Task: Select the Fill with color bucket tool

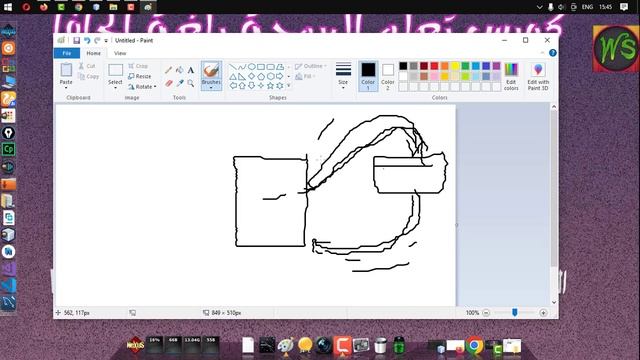Action: 180,70
